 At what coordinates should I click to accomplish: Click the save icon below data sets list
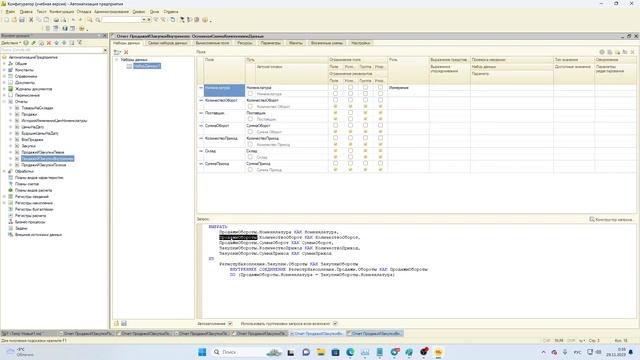(124, 323)
